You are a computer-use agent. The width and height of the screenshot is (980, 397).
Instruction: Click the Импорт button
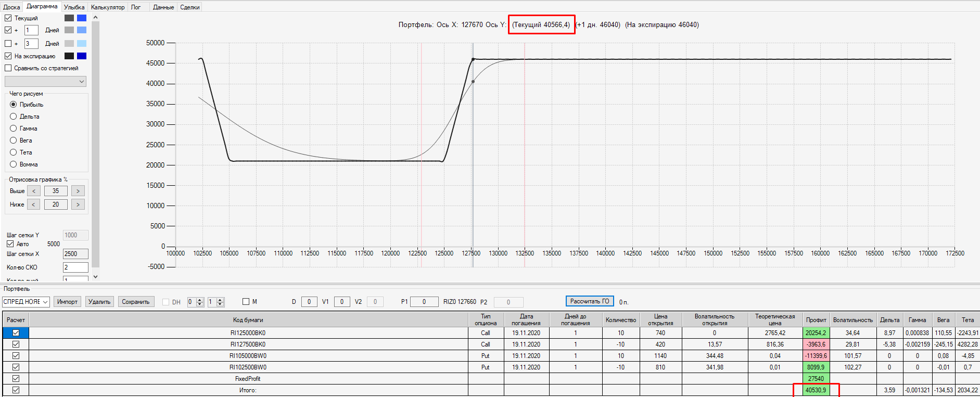click(x=67, y=302)
